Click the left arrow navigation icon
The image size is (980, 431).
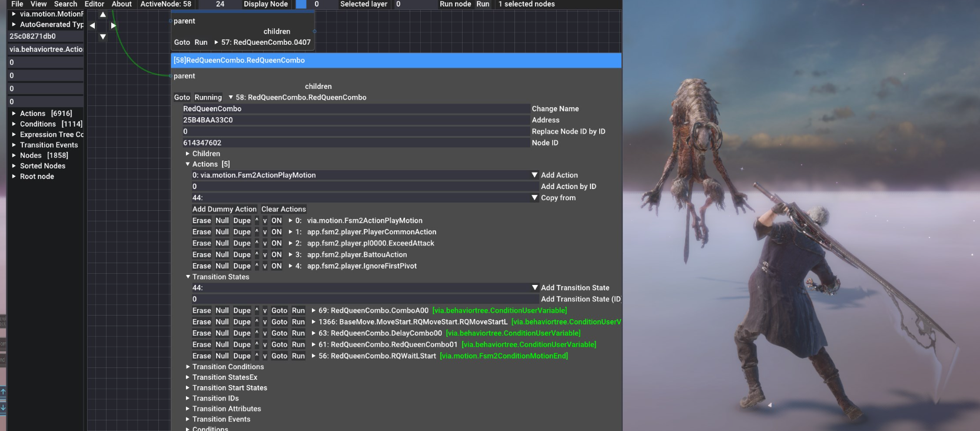pos(92,25)
